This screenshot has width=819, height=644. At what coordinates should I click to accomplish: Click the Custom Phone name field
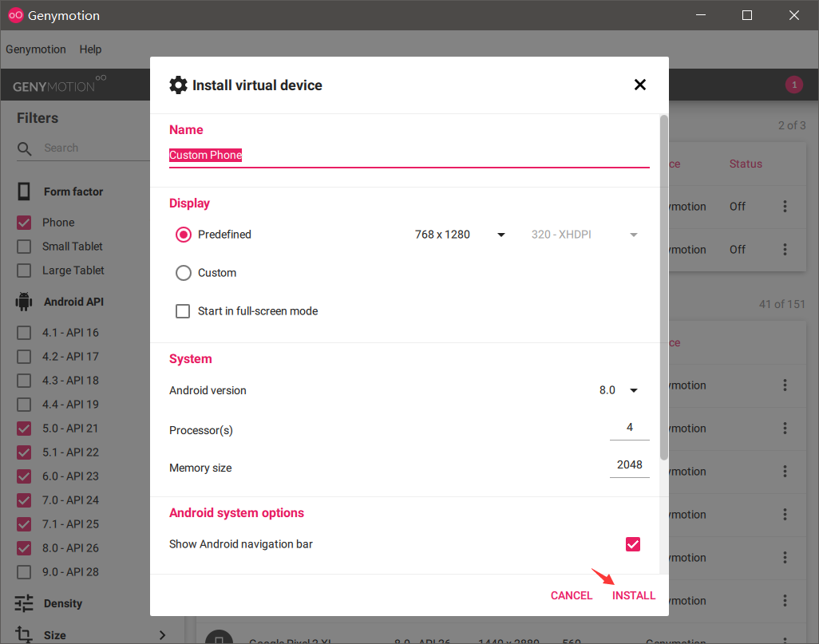(x=409, y=156)
